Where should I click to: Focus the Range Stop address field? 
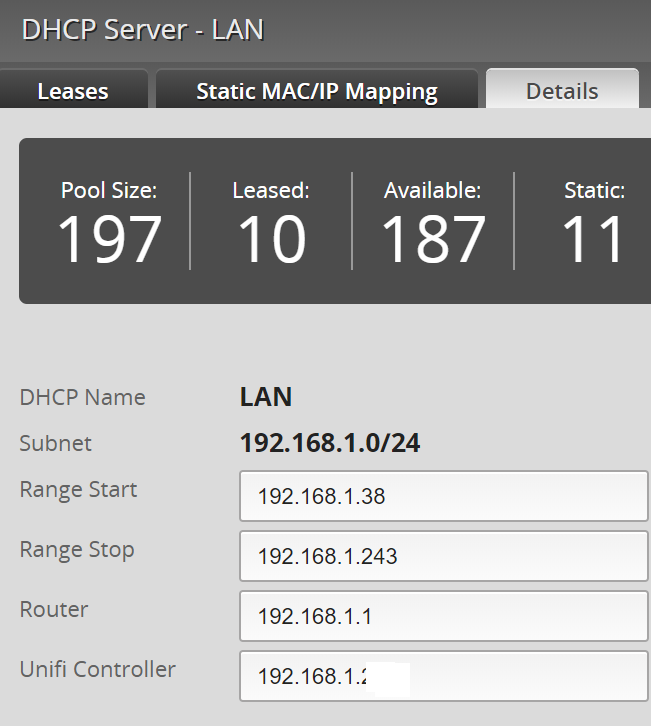(443, 556)
